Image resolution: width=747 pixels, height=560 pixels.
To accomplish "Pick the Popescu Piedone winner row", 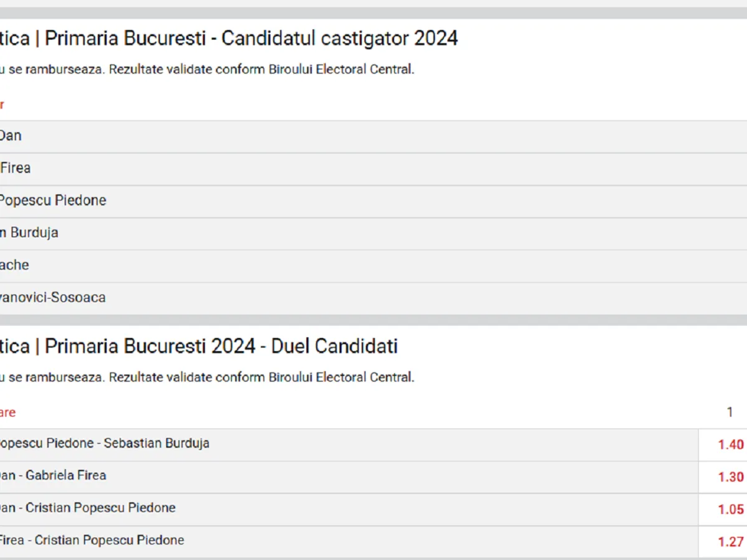I will point(53,200).
